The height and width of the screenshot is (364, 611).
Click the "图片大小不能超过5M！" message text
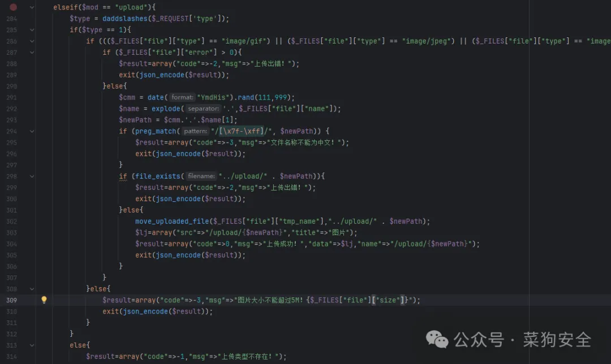270,300
